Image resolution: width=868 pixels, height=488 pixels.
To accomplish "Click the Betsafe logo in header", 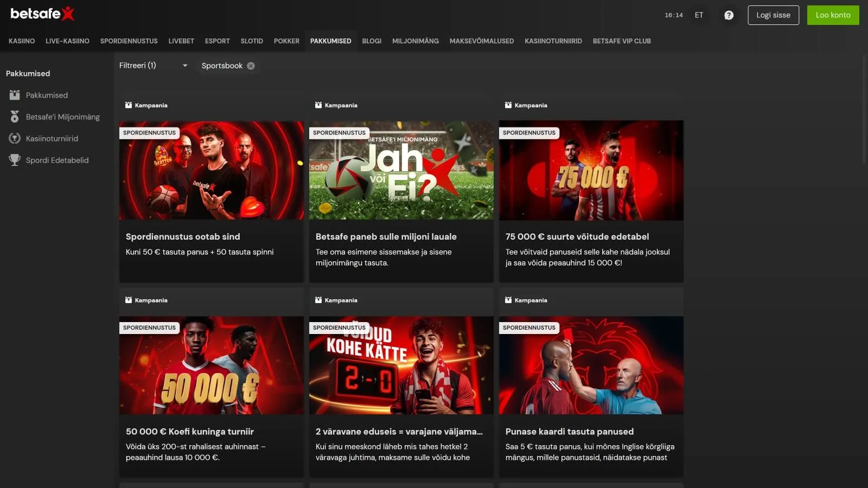I will pyautogui.click(x=42, y=14).
